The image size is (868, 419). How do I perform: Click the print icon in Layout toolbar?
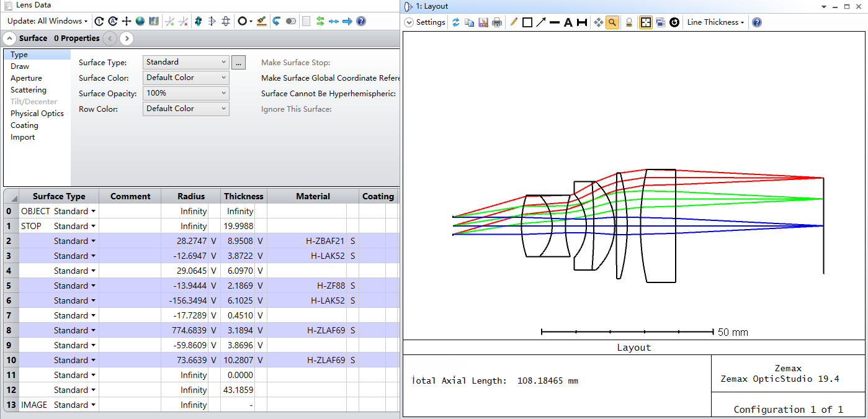point(497,22)
